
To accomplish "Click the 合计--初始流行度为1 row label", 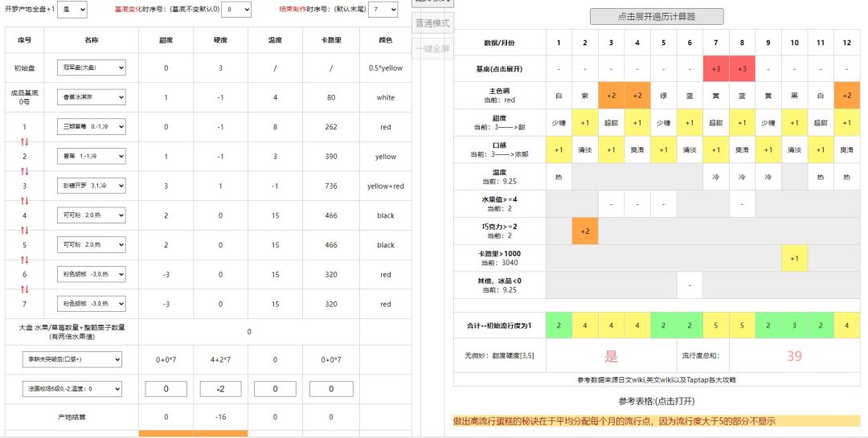I will 499,325.
